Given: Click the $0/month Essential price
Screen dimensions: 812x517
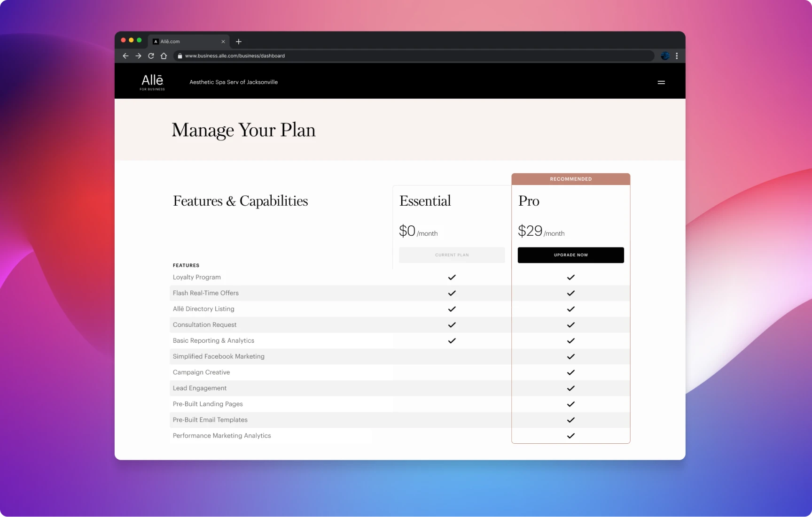Looking at the screenshot, I should coord(418,231).
